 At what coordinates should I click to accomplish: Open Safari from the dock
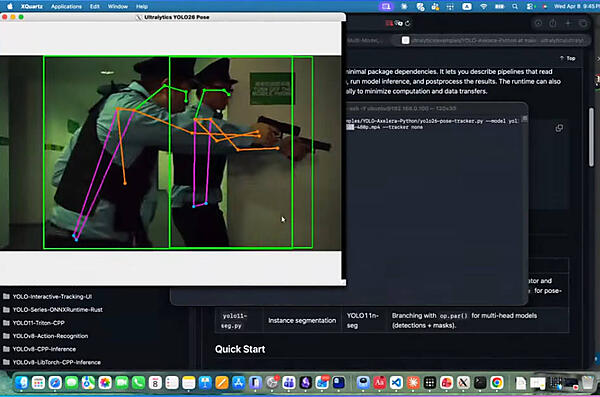tap(55, 382)
